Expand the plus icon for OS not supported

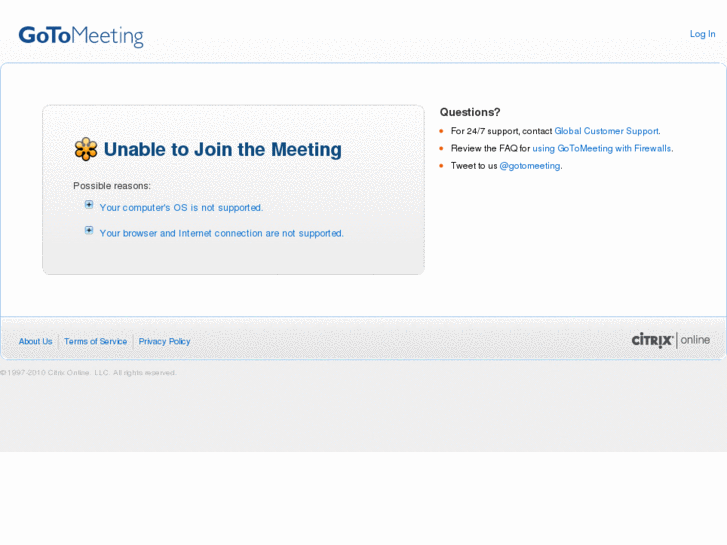tap(89, 205)
